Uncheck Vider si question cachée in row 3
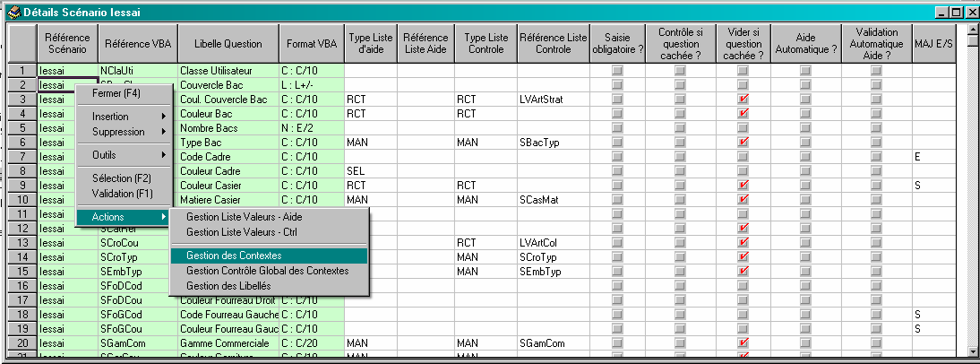The height and width of the screenshot is (364, 980). point(743,99)
